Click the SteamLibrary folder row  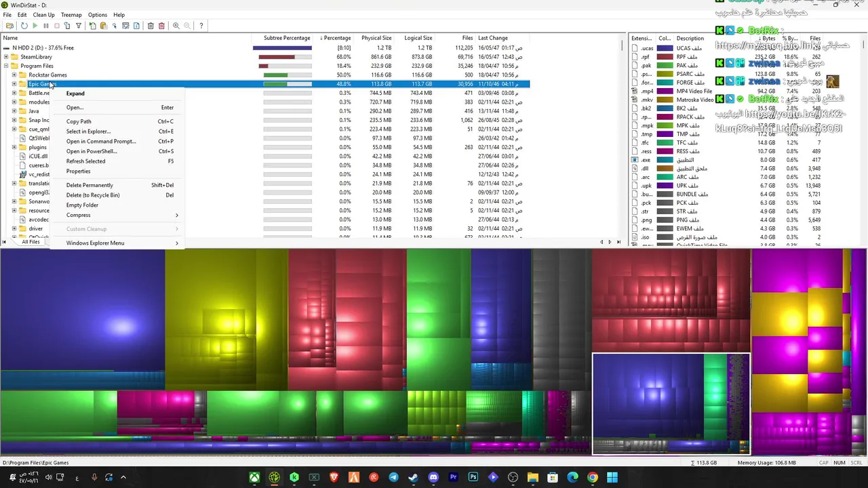tap(264, 57)
